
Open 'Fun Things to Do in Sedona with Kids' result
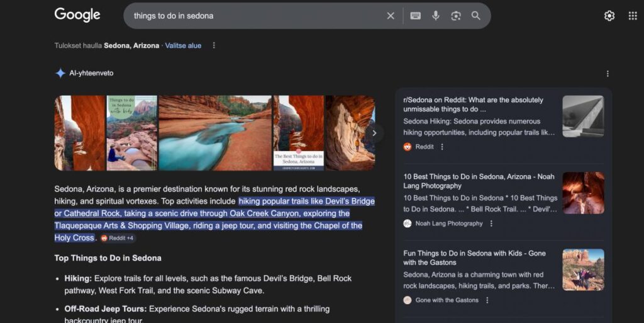(474, 258)
